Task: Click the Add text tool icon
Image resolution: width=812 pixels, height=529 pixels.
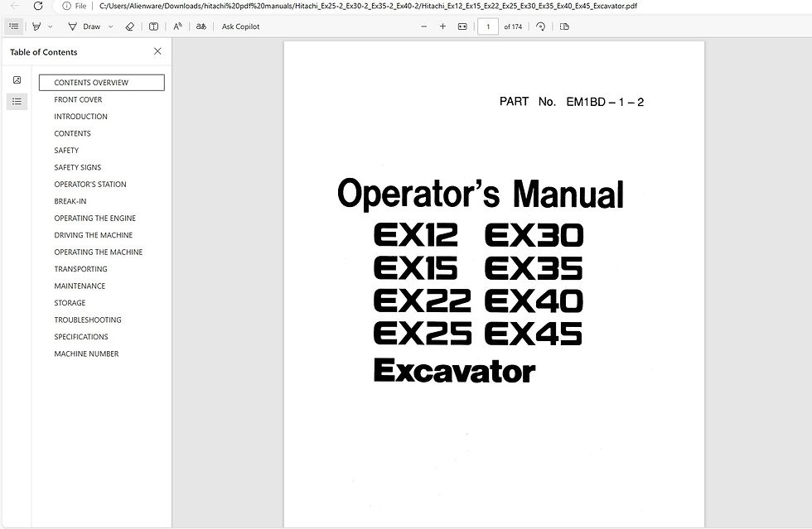Action: click(154, 26)
